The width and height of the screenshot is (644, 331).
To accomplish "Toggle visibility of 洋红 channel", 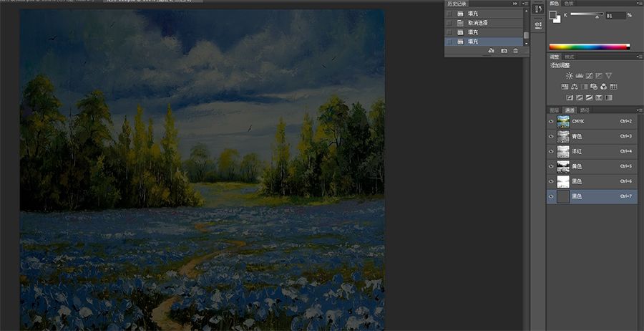I will pos(551,151).
